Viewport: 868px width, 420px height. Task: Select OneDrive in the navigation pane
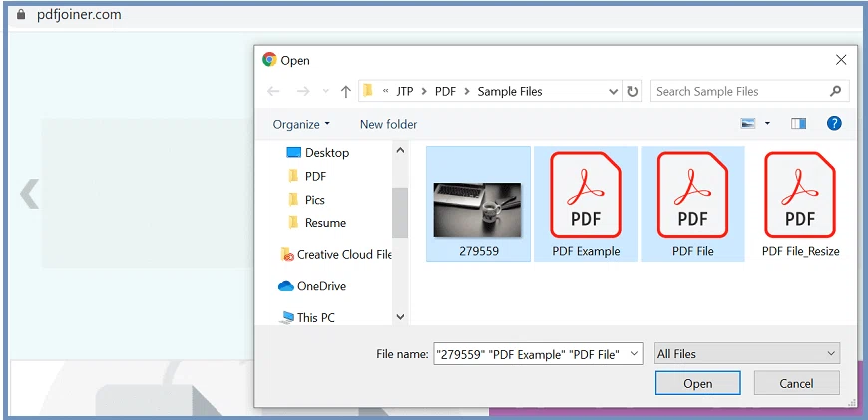(x=312, y=286)
